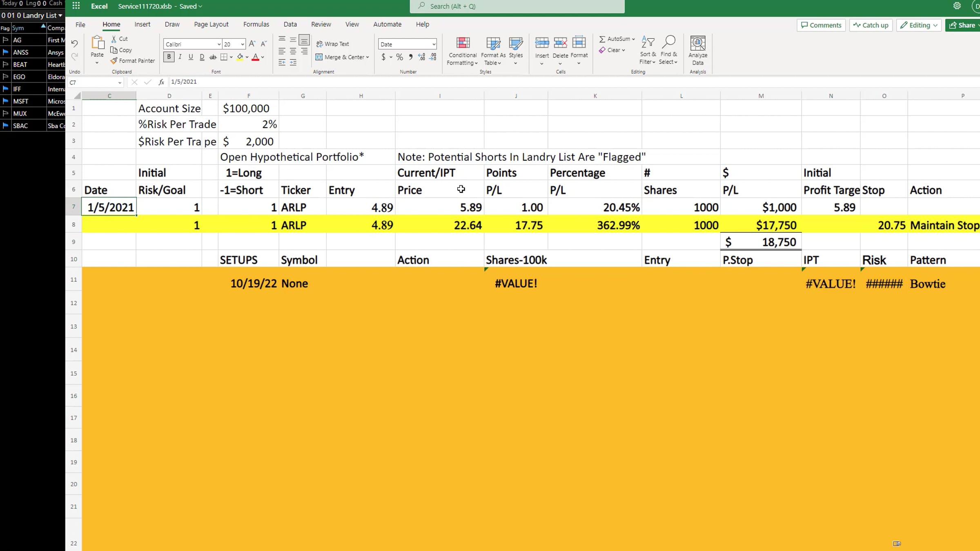Open the app launcher waffle icon

pyautogui.click(x=76, y=6)
